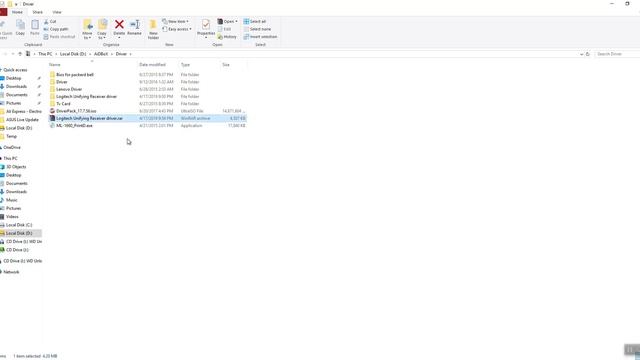Click the Rename icon in the ribbon

[x=134, y=24]
